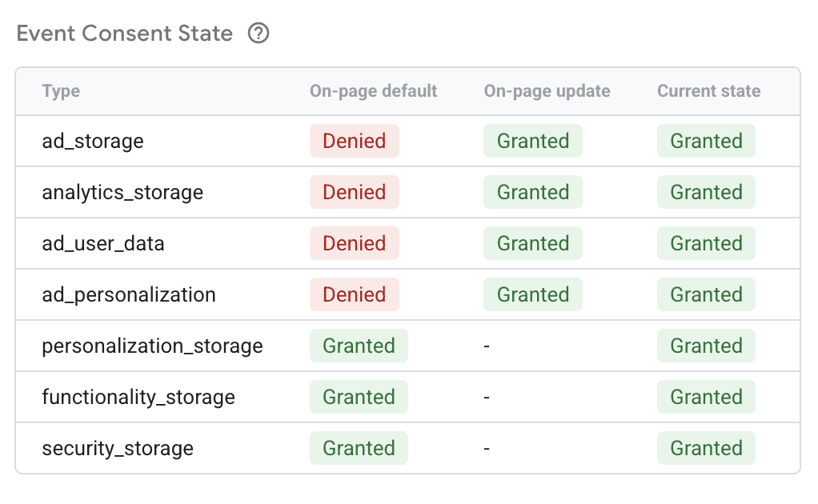Select the ad_storage row label
The width and height of the screenshot is (818, 504).
[93, 142]
